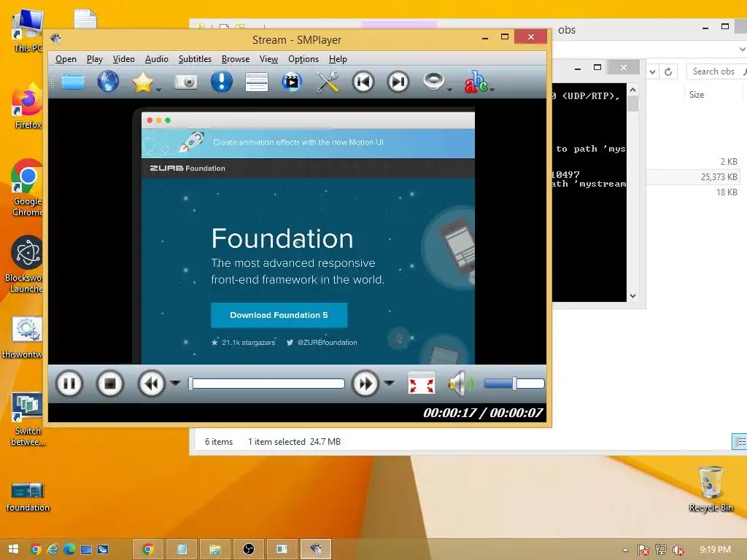Click the File Explorer taskbar button

[215, 549]
